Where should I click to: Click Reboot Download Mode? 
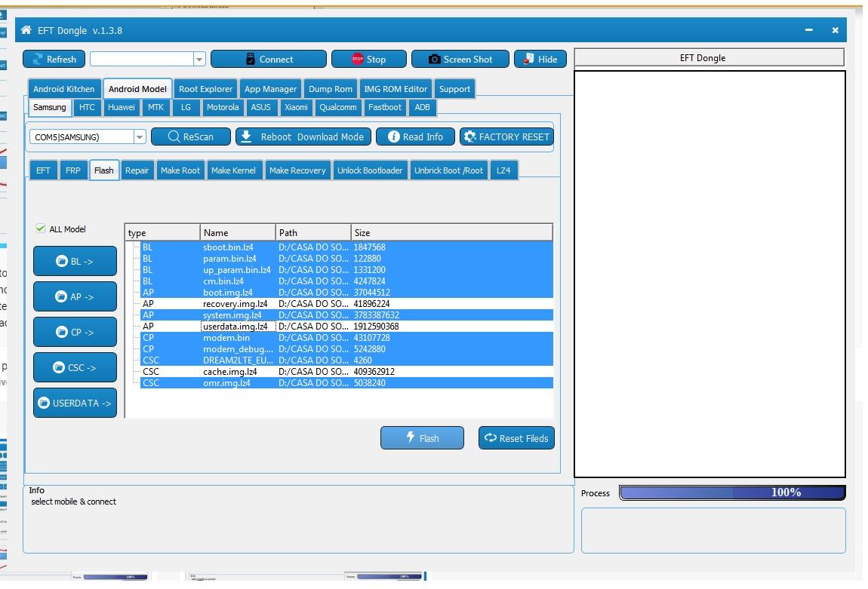[x=303, y=137]
